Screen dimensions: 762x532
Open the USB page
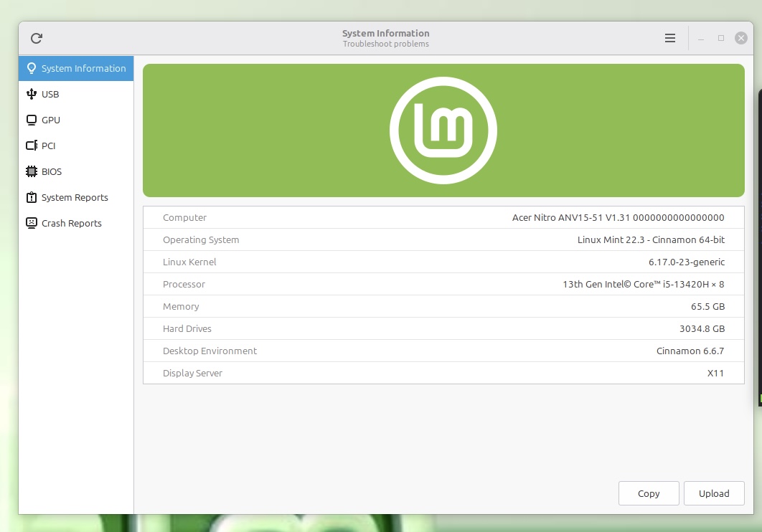(76, 94)
